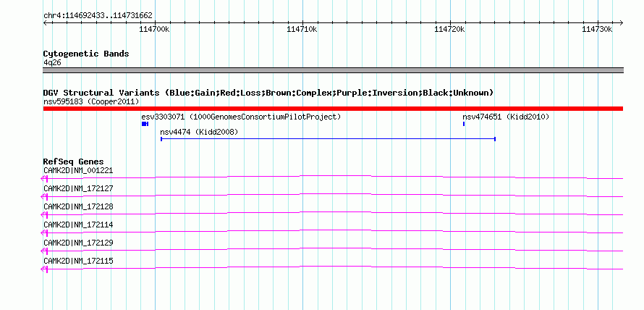Click the Cytogenetic Bands track title
This screenshot has height=310, width=644.
point(86,54)
